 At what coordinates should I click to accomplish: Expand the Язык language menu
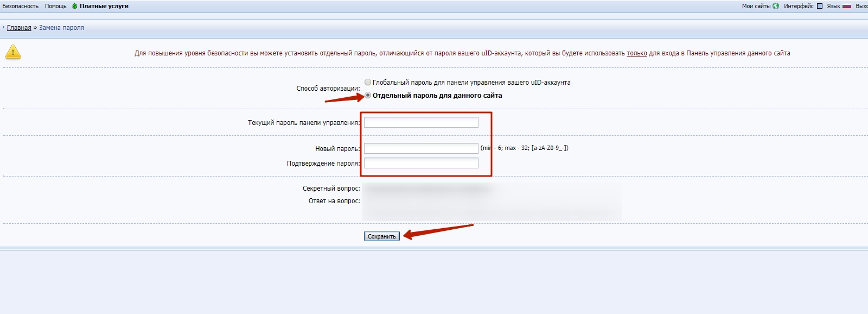click(833, 7)
